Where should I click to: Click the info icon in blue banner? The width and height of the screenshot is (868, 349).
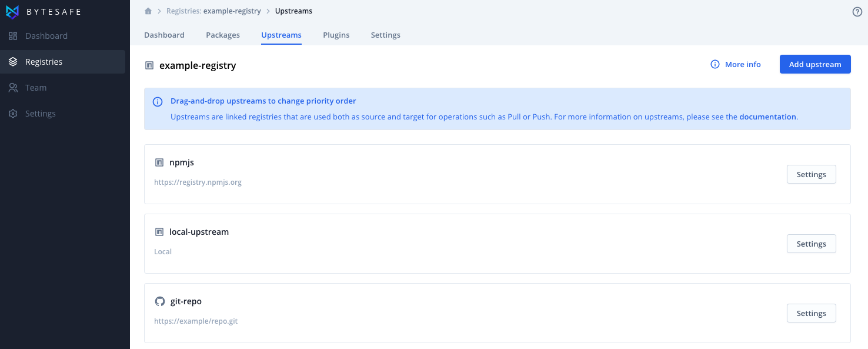pos(158,101)
